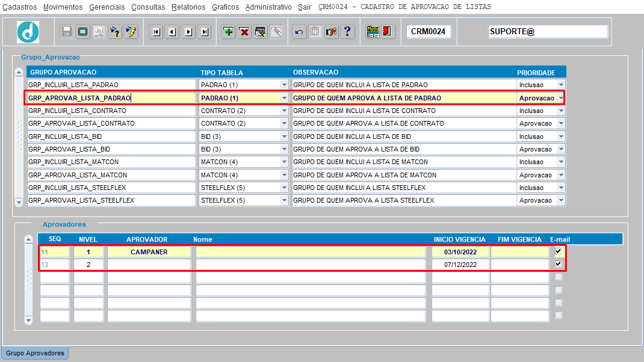Click the screen display toolbar icon
This screenshot has width=644, height=362.
[82, 32]
